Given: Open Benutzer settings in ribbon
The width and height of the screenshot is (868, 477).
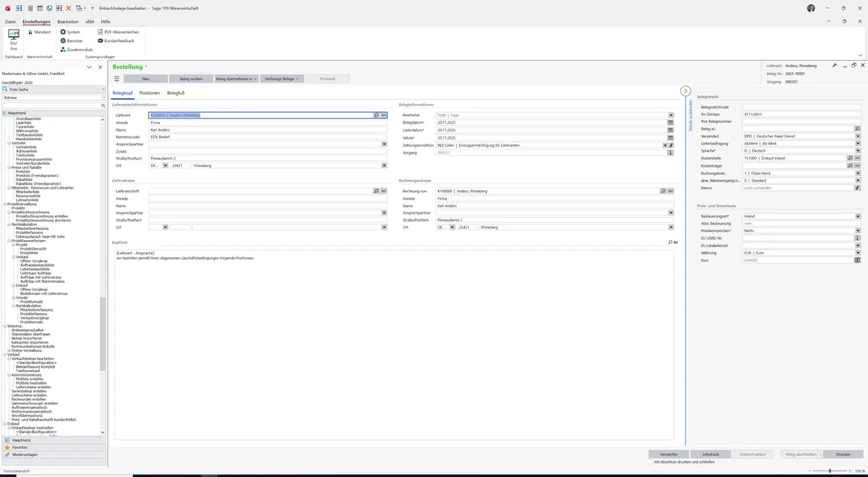Looking at the screenshot, I should point(72,40).
